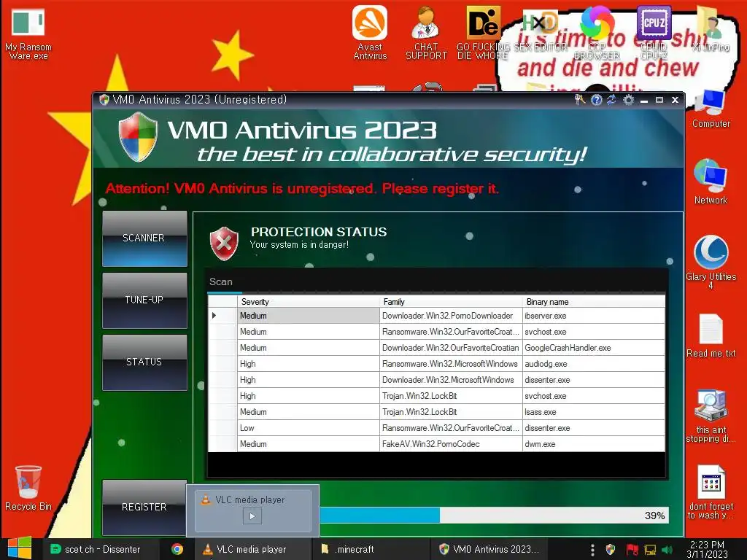Select the Downloader.Win32.MicrosoftWindows cell

pyautogui.click(x=451, y=379)
